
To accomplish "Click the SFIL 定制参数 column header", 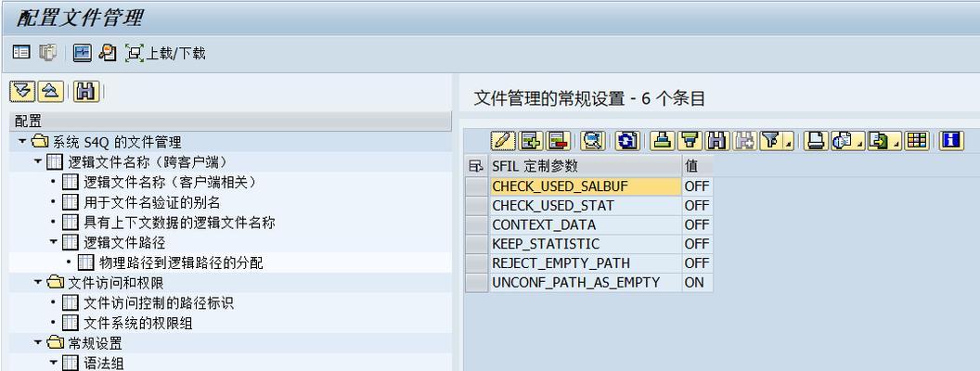I will coord(584,166).
